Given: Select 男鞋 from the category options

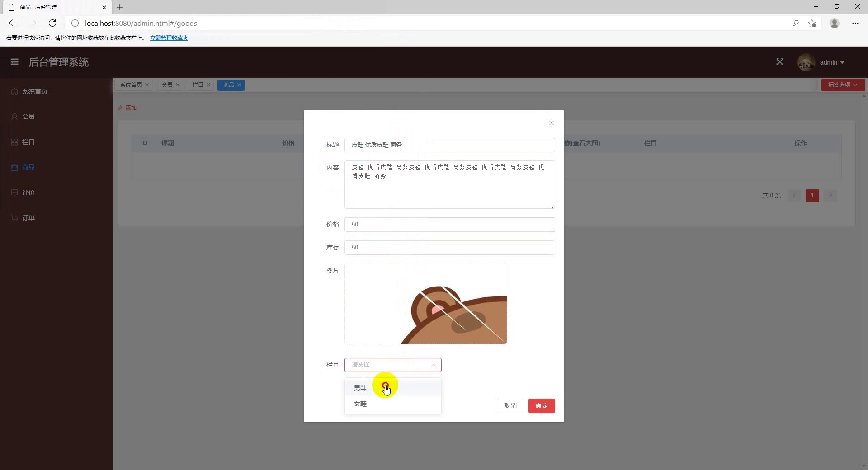Looking at the screenshot, I should point(360,388).
